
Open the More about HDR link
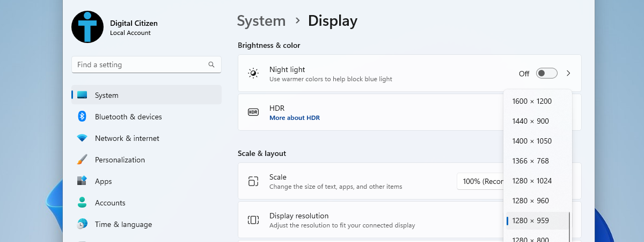click(294, 118)
